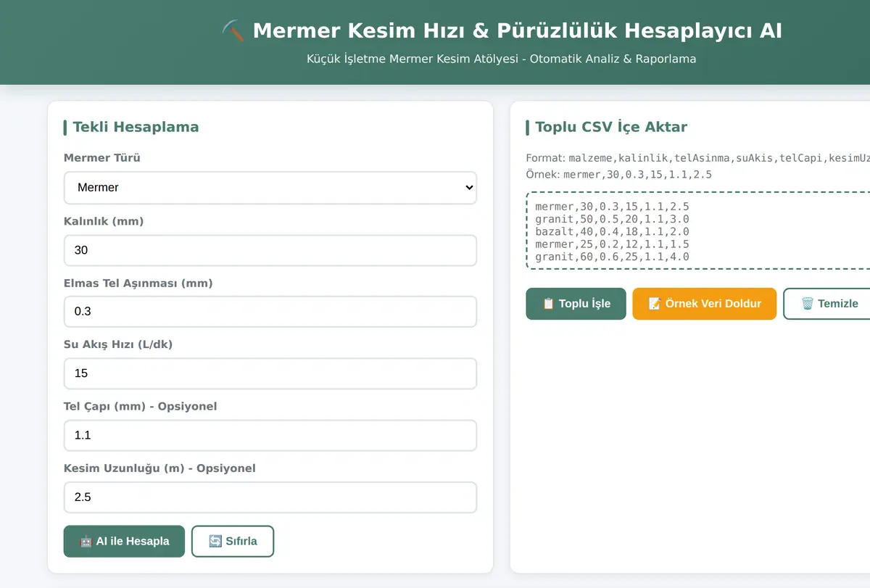The height and width of the screenshot is (588, 870).
Task: Start Toplu İşle batch processing
Action: point(576,304)
